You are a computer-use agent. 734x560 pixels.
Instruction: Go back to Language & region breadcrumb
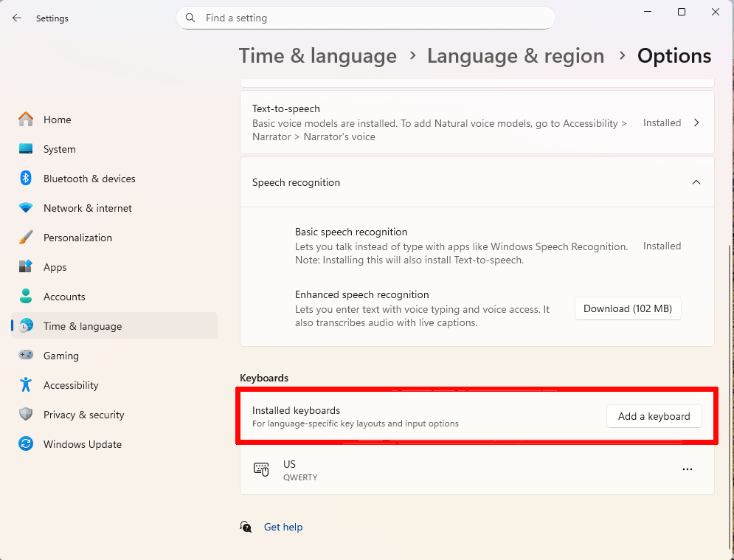(x=515, y=55)
